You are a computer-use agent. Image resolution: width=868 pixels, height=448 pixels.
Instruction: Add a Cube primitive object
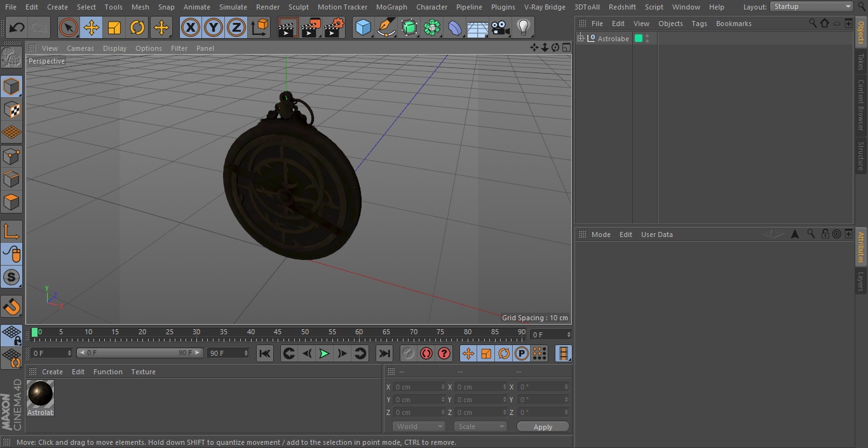point(363,27)
